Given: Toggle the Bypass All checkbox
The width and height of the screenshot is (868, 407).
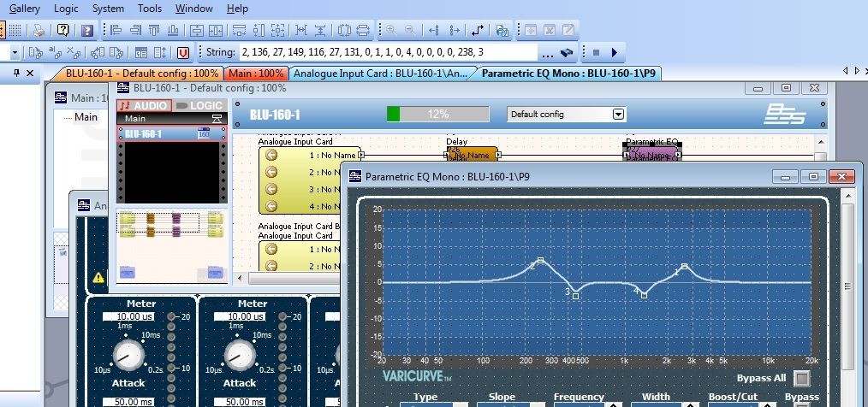Looking at the screenshot, I should point(801,378).
